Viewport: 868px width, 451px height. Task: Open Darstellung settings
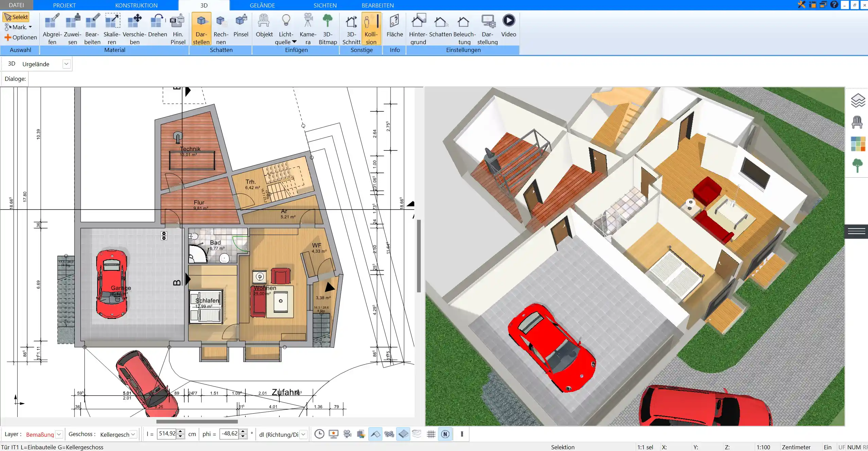pyautogui.click(x=487, y=29)
